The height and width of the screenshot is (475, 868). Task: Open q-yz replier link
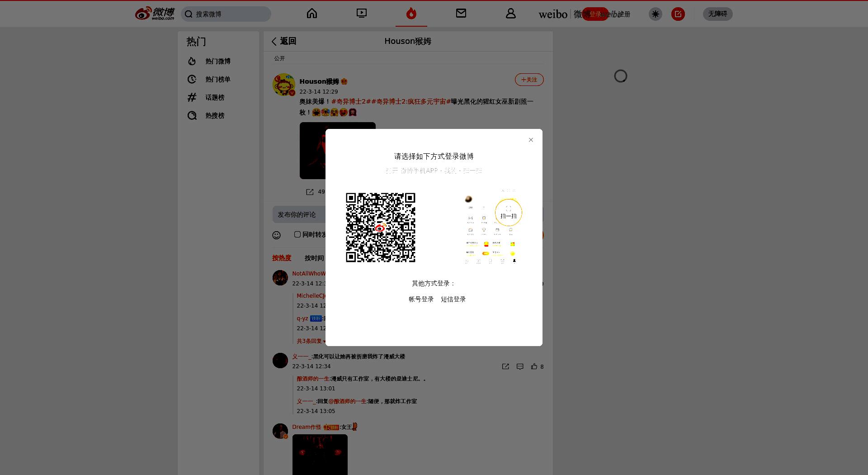[x=302, y=318]
